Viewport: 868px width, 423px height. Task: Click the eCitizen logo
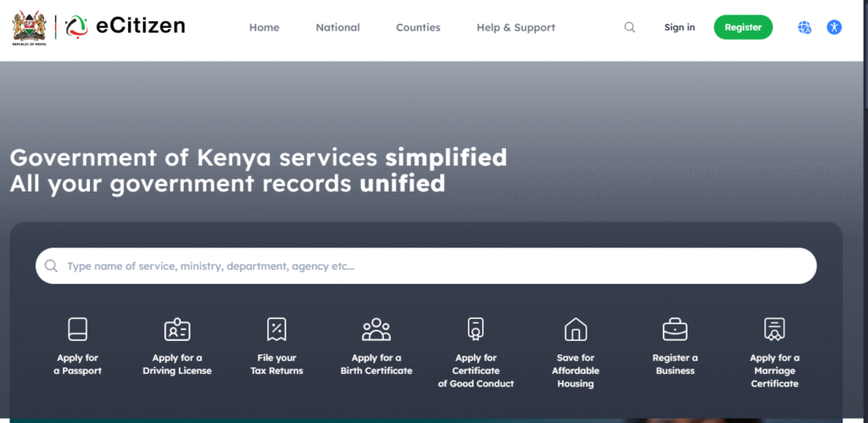tap(125, 27)
